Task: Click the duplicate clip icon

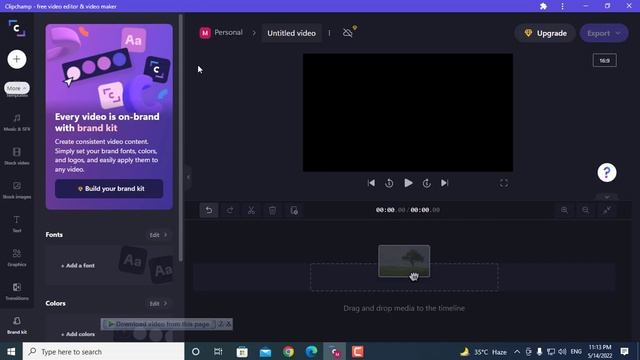Action: (x=294, y=210)
